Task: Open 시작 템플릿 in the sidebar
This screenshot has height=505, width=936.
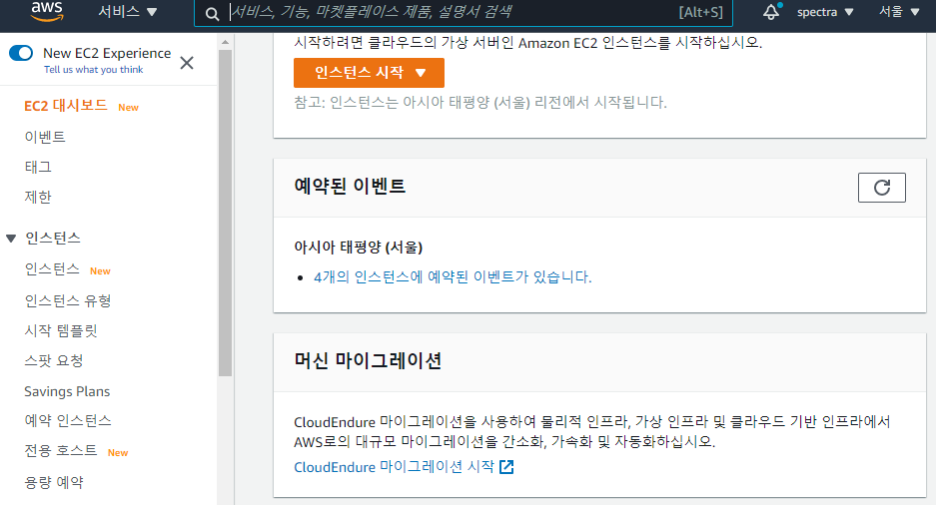Action: 60,331
